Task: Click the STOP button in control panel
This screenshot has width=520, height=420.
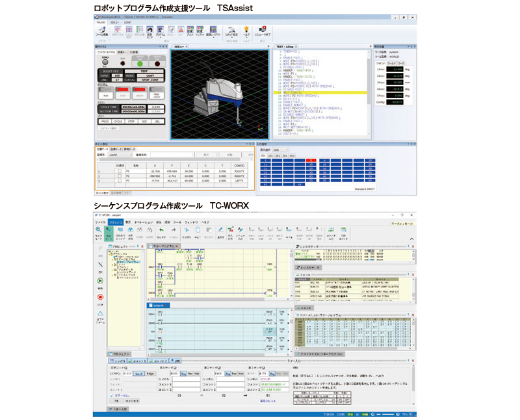Action: pyautogui.click(x=123, y=93)
